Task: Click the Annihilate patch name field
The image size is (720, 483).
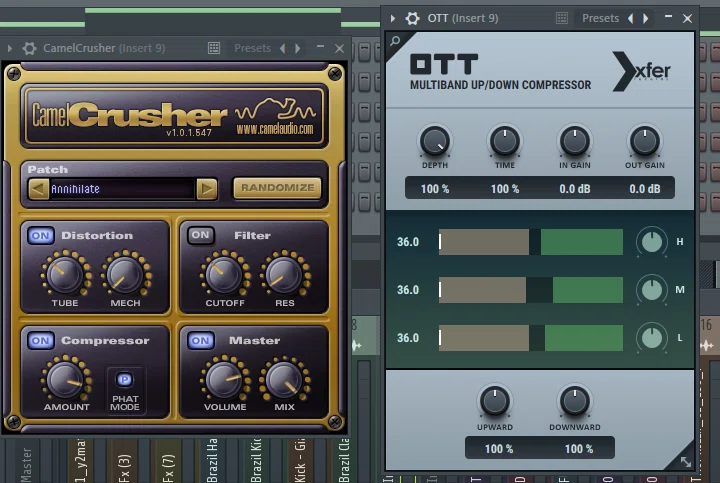Action: point(123,189)
